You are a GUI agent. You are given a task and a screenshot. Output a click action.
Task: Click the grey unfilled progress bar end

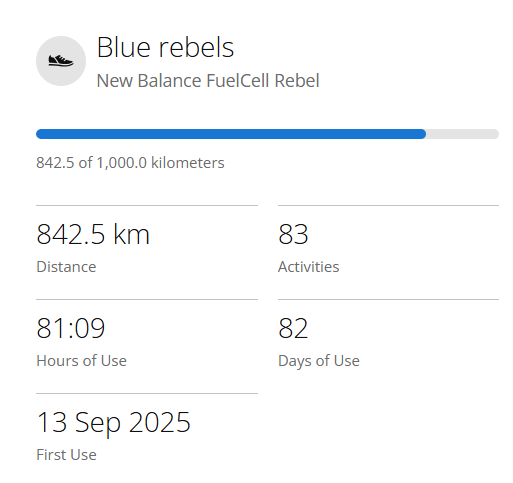click(x=462, y=134)
